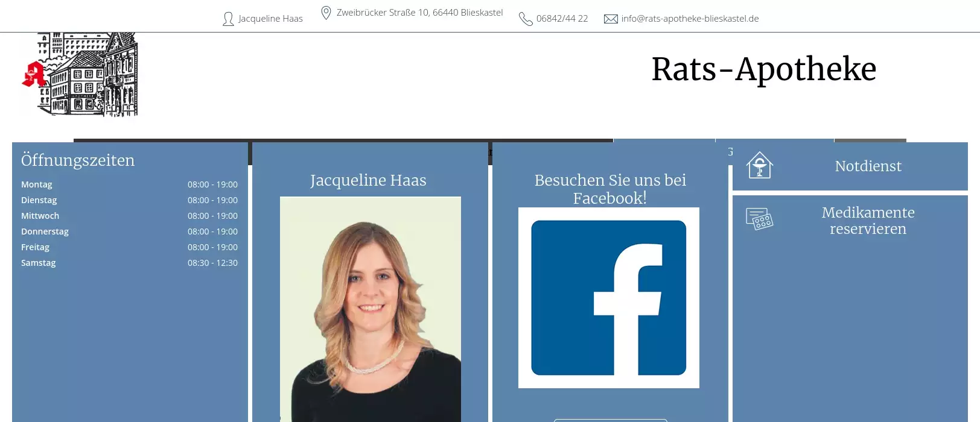Image resolution: width=980 pixels, height=422 pixels.
Task: Click the 'Besuchen Sie uns bei Facebook!' heading
Action: 610,189
